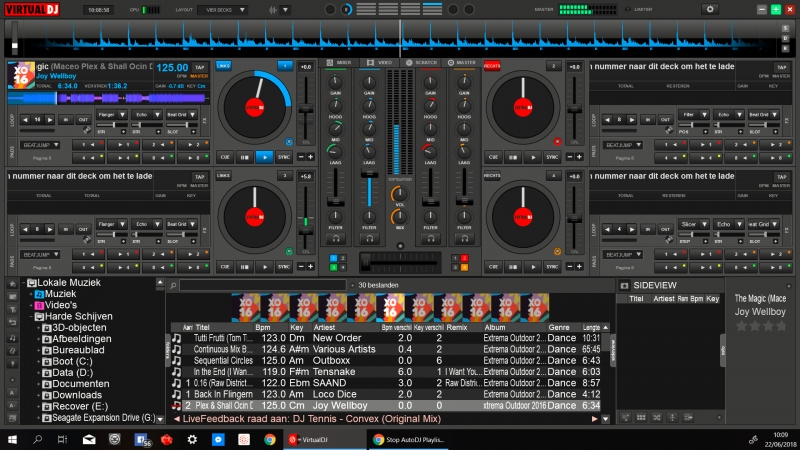Click the CUE button on deck 4
800x450 pixels.
493,266
